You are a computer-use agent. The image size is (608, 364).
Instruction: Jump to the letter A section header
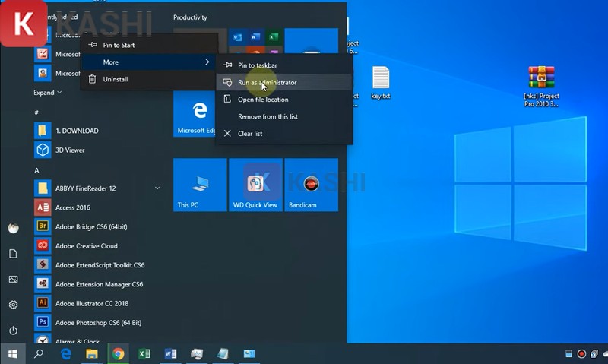point(36,170)
